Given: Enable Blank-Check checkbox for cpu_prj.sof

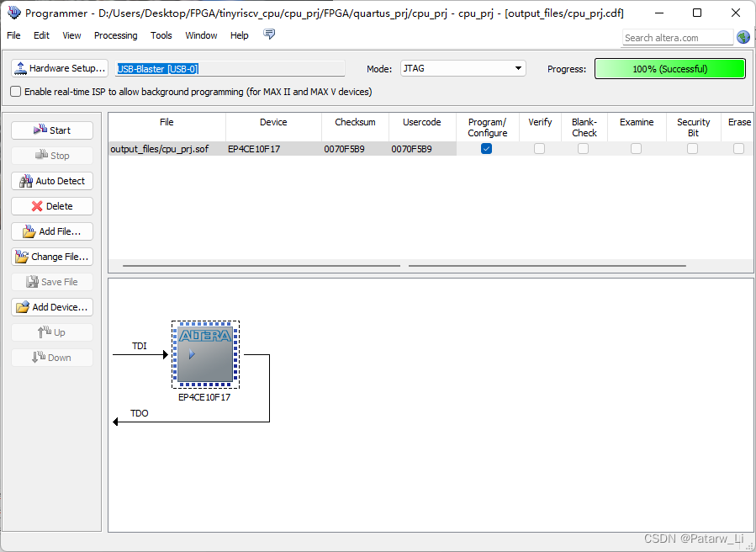Looking at the screenshot, I should pyautogui.click(x=584, y=149).
